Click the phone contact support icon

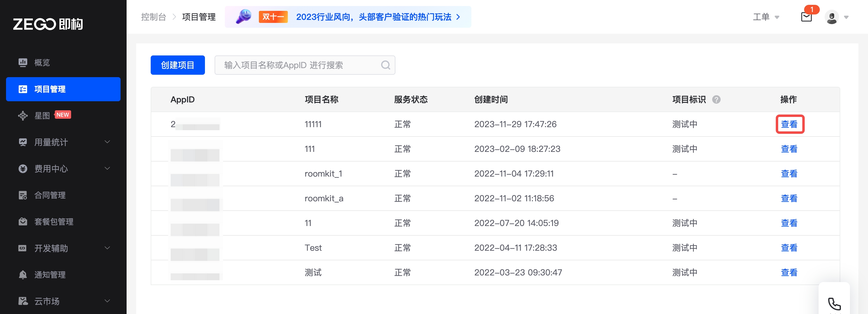pos(834,303)
